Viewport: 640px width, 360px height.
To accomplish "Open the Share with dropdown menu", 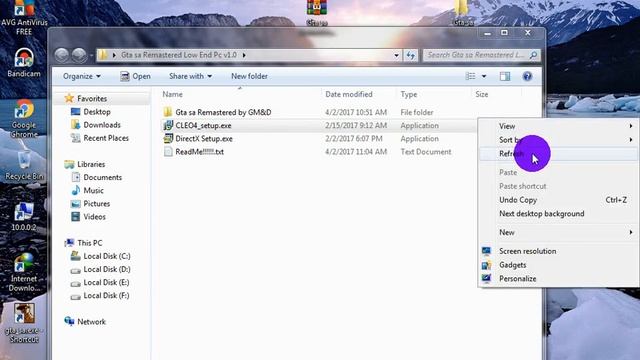I will point(190,76).
